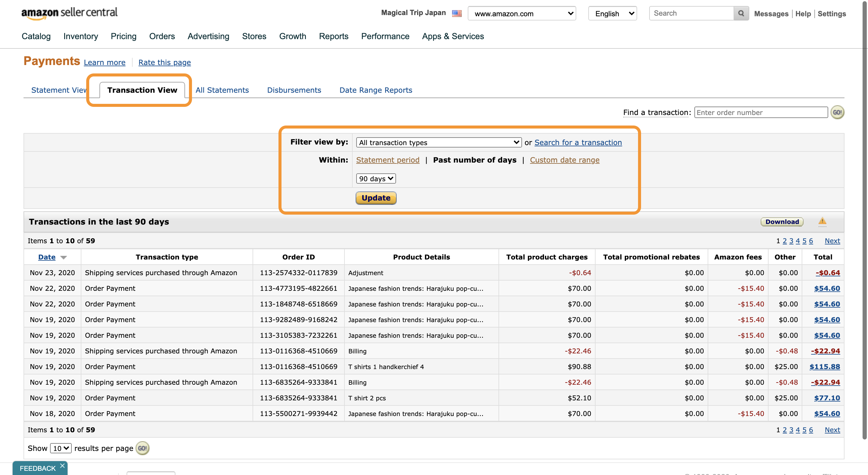Open the www.amazon.com marketplace dropdown

(x=522, y=14)
